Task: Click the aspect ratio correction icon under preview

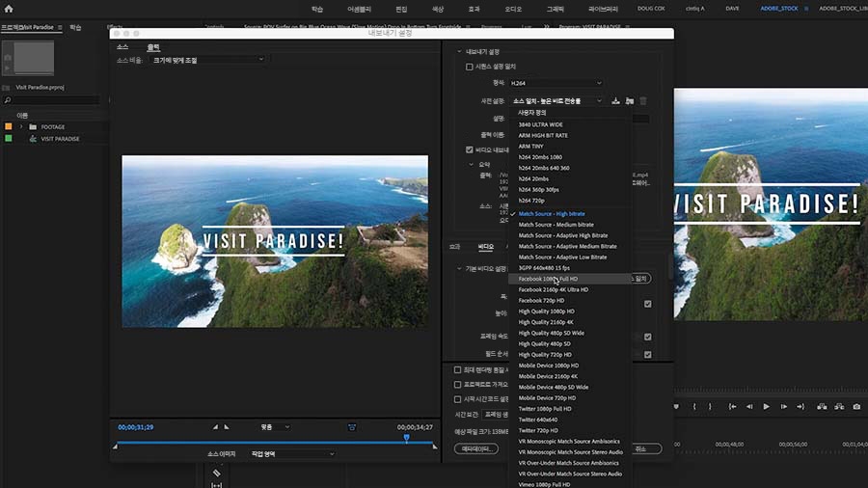Action: pyautogui.click(x=352, y=426)
